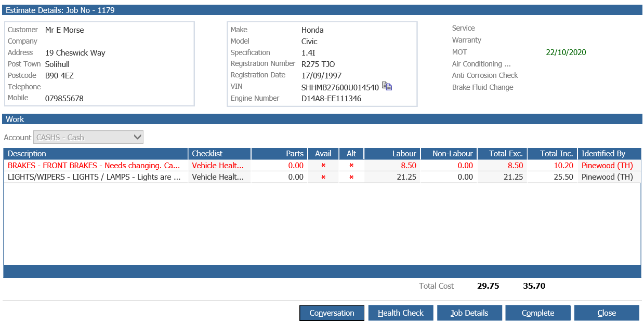The image size is (644, 324).
Task: Click the Labour value 8.50
Action: 409,166
